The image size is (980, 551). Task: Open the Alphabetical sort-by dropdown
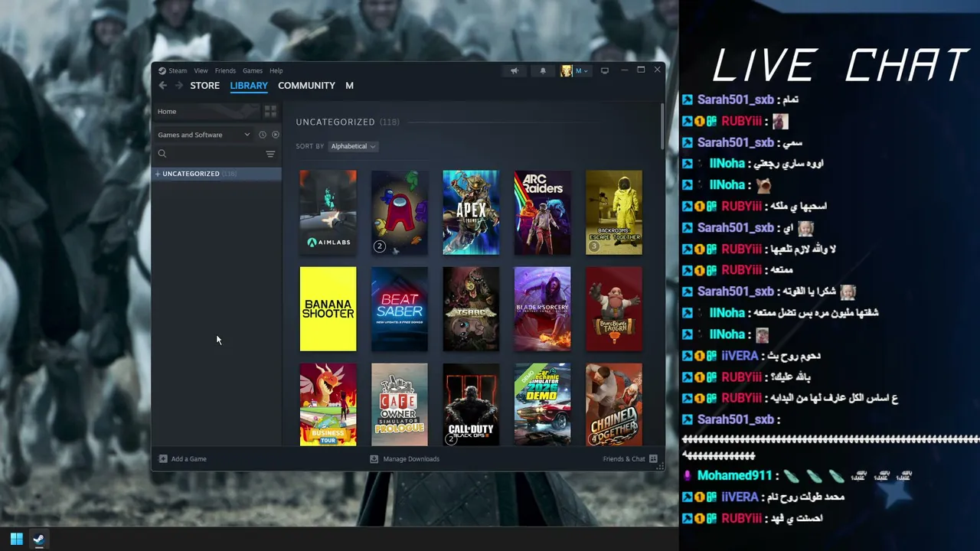(353, 146)
